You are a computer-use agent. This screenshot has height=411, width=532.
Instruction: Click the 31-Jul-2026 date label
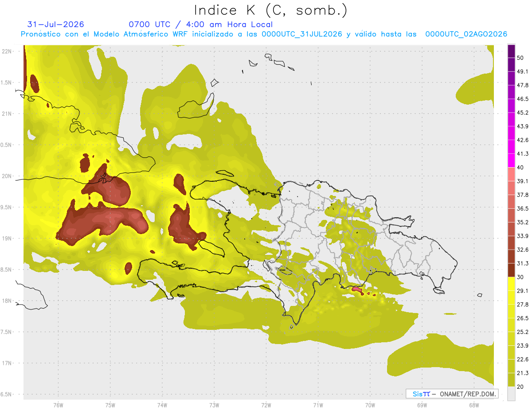tap(56, 24)
